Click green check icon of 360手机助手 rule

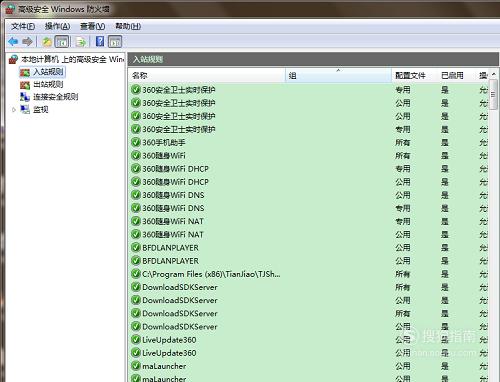[x=136, y=142]
